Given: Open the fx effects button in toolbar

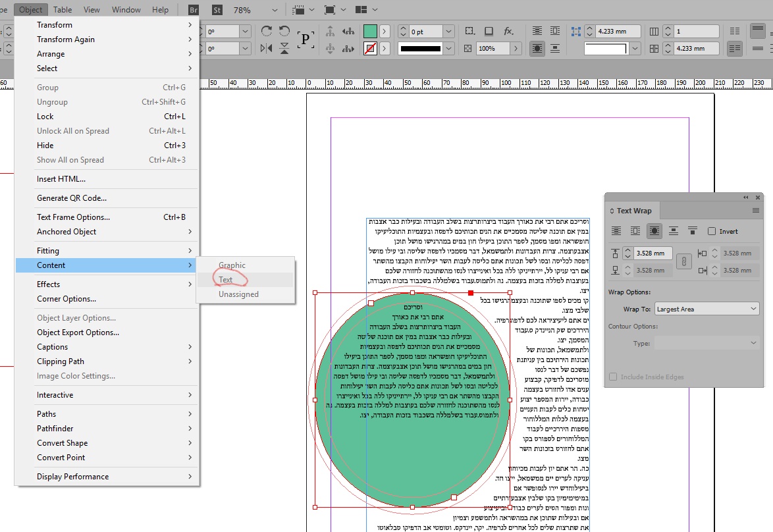Looking at the screenshot, I should (508, 31).
